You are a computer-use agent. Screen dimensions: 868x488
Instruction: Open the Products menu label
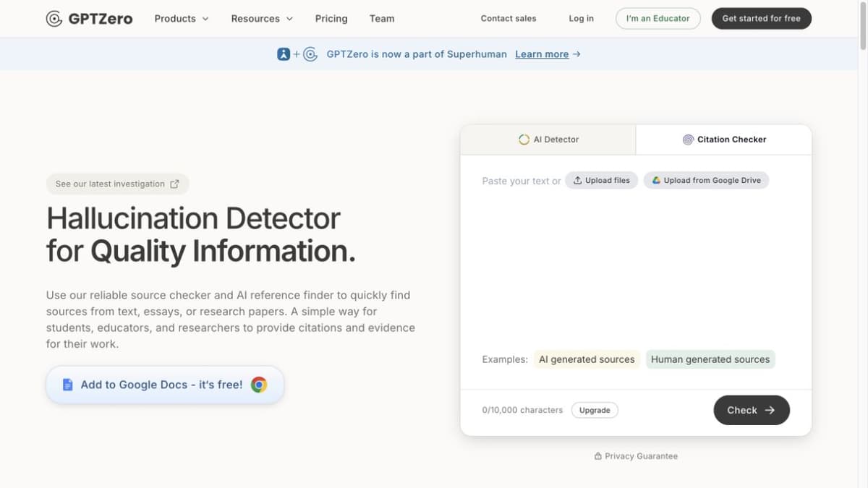[175, 19]
